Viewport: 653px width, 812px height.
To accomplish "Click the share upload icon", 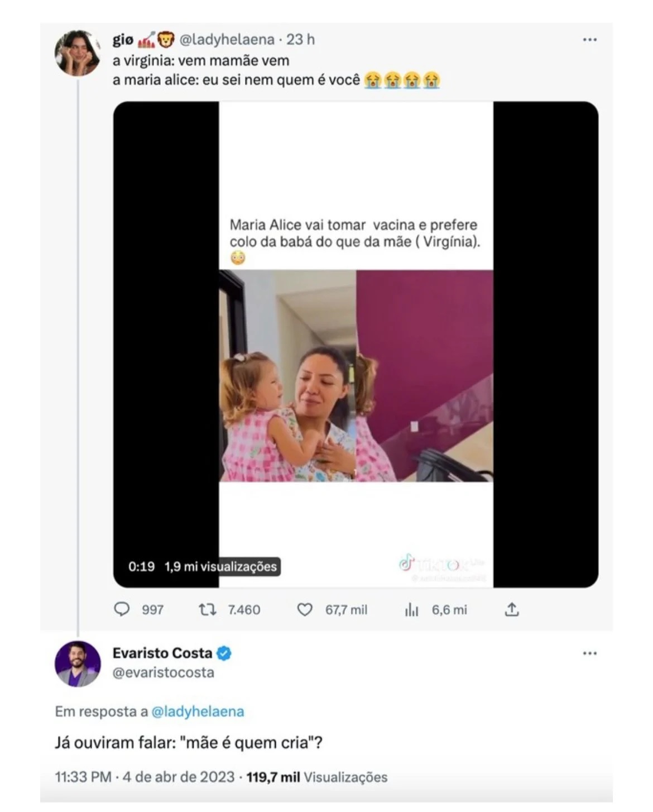I will (x=512, y=609).
